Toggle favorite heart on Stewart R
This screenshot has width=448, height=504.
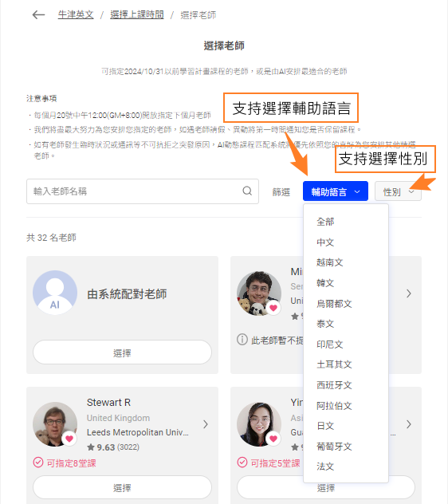tap(69, 439)
